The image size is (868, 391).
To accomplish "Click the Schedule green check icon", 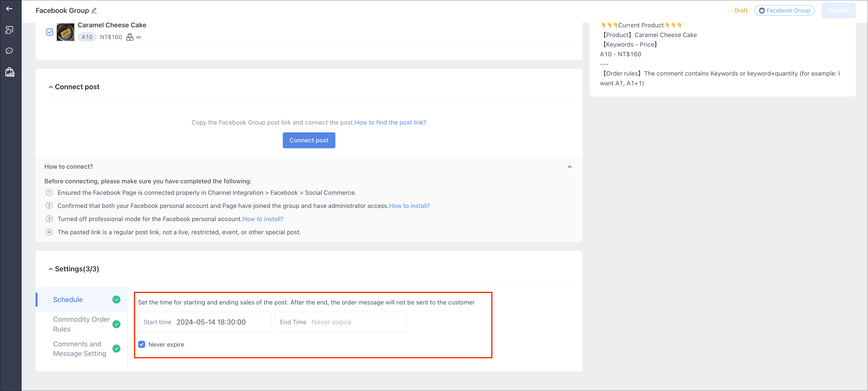I will [116, 300].
